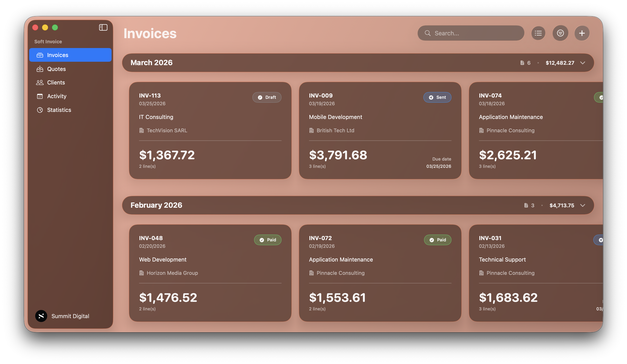The width and height of the screenshot is (627, 364).
Task: Click the Paid badge on INV-048
Action: tap(267, 240)
